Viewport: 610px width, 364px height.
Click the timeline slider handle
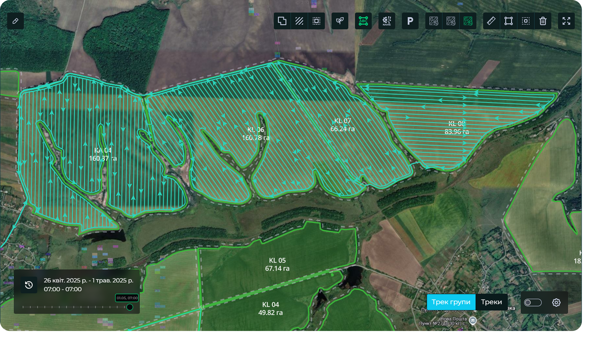(x=129, y=307)
